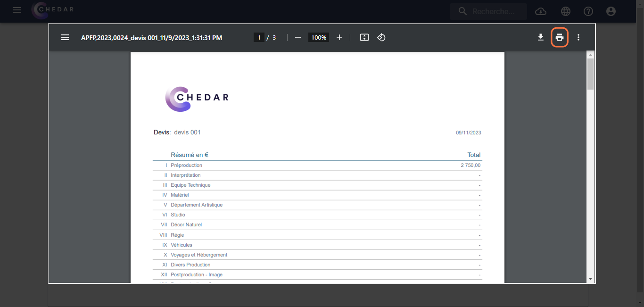Download the PDF document
The image size is (644, 307).
[x=541, y=37]
